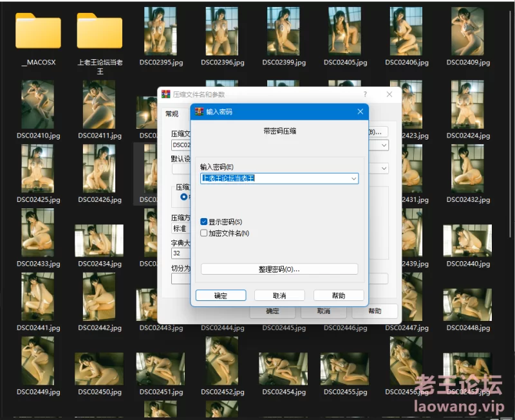This screenshot has height=420, width=515.
Task: Click the DSC02444.jpg file name
Action: click(x=223, y=328)
